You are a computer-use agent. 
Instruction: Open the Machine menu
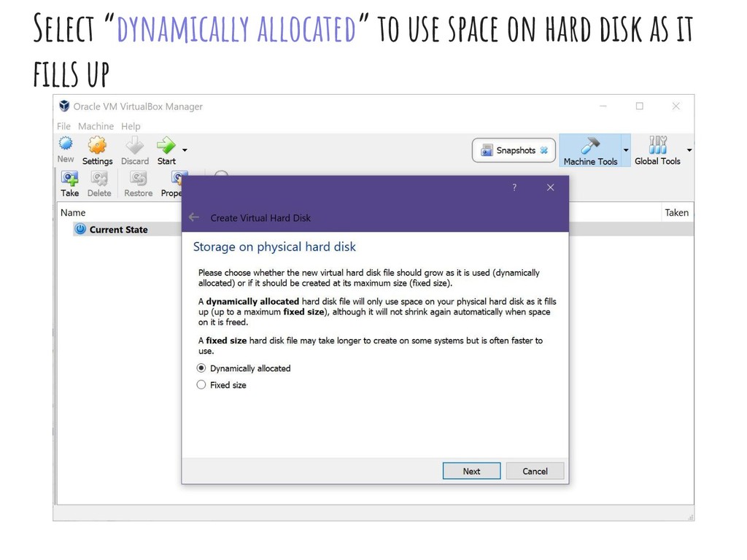tap(96, 126)
